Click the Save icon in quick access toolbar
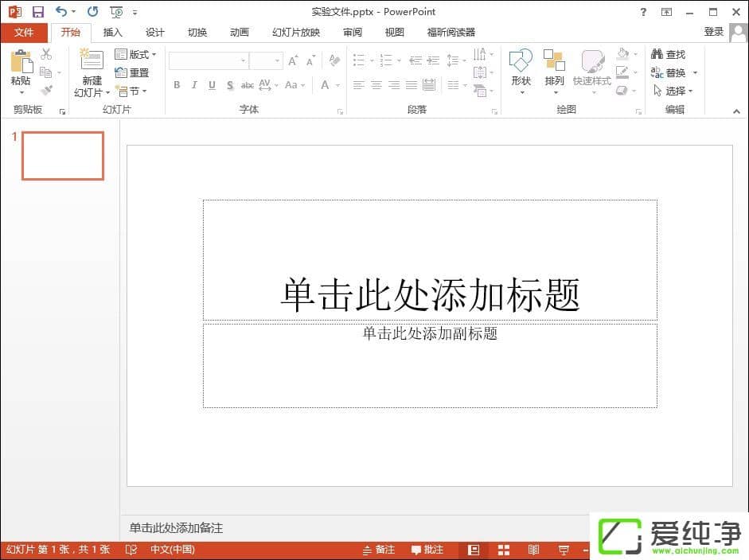Viewport: 749px width, 560px height. click(37, 12)
